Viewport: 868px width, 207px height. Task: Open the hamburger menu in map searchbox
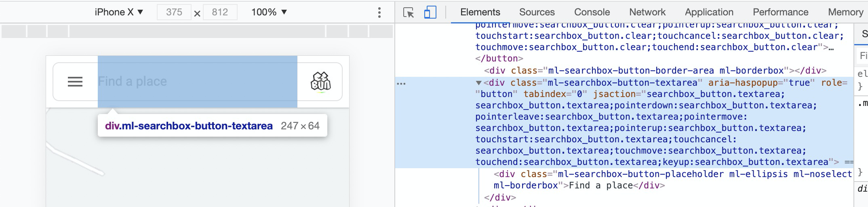75,82
